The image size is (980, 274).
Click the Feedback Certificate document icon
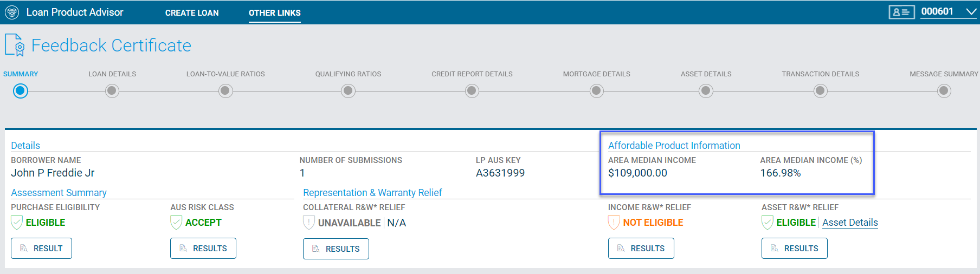coord(15,45)
